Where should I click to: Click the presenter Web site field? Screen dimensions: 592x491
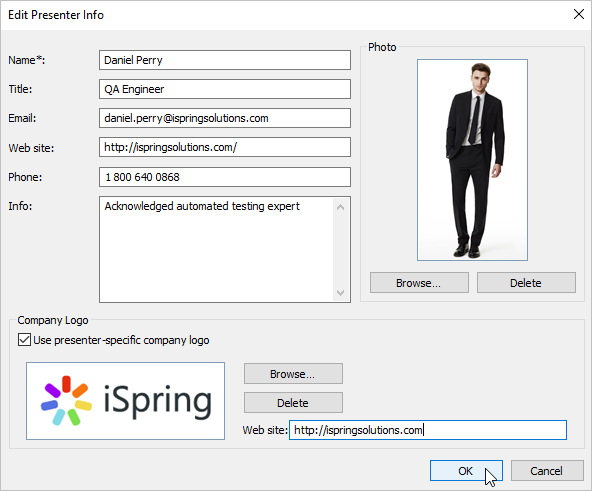tap(225, 147)
